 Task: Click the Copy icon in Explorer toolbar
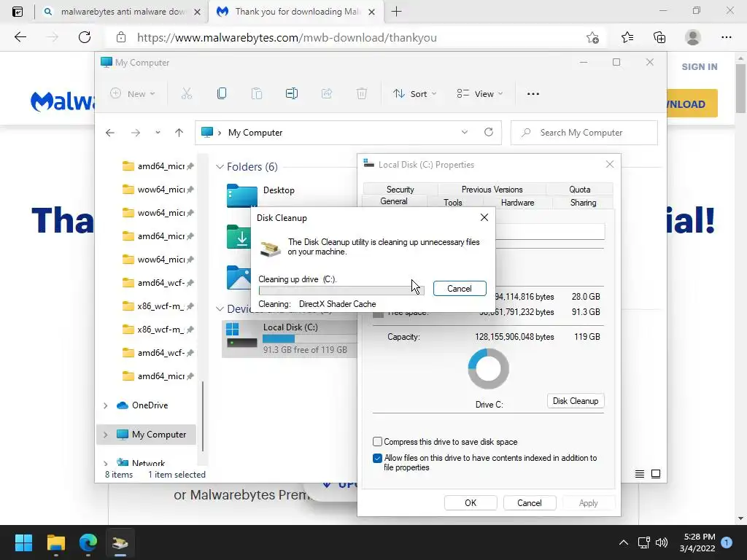222,94
